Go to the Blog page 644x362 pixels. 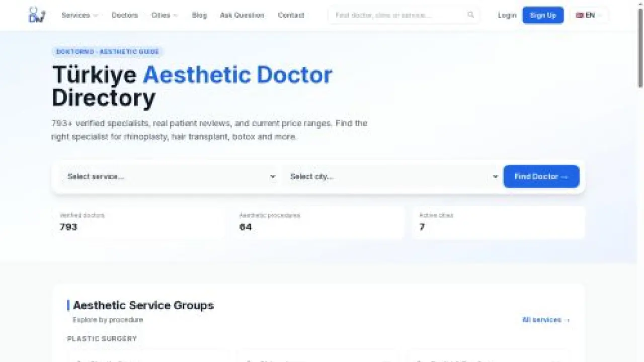(x=199, y=15)
